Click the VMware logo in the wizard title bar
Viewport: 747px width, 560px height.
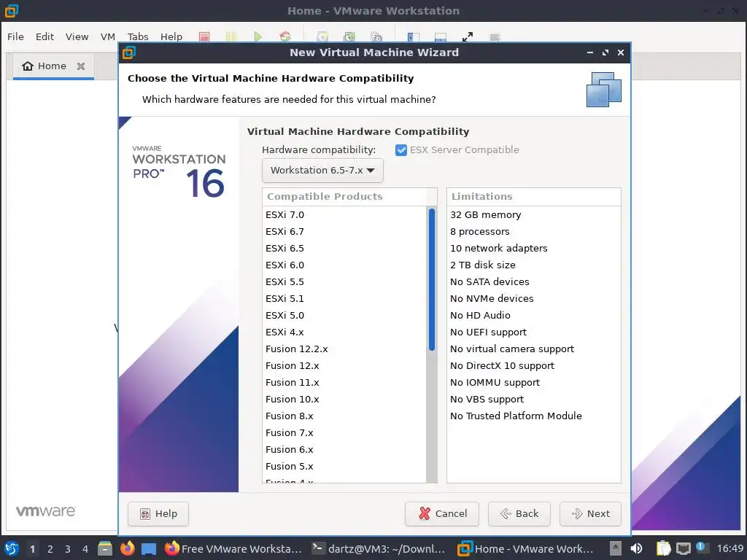(x=129, y=52)
